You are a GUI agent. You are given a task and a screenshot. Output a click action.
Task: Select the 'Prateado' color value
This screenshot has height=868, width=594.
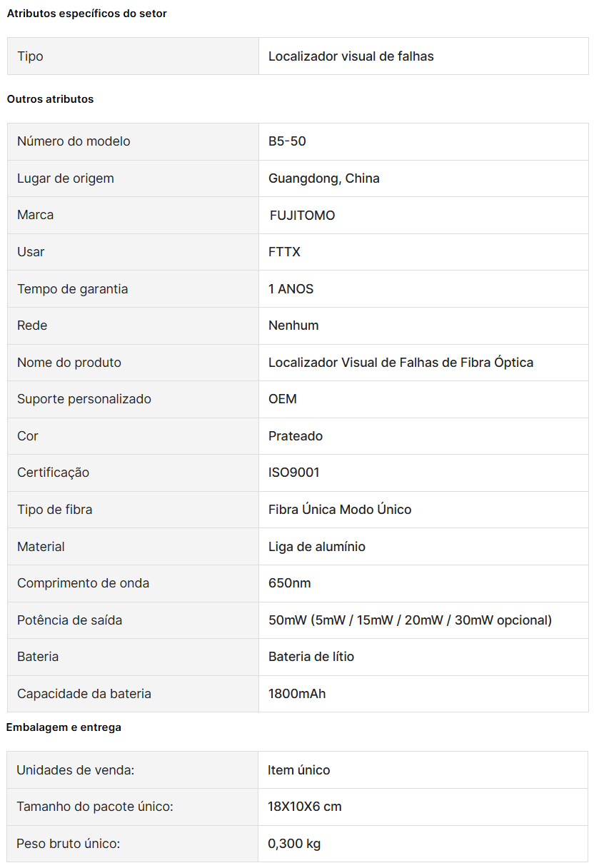click(295, 436)
